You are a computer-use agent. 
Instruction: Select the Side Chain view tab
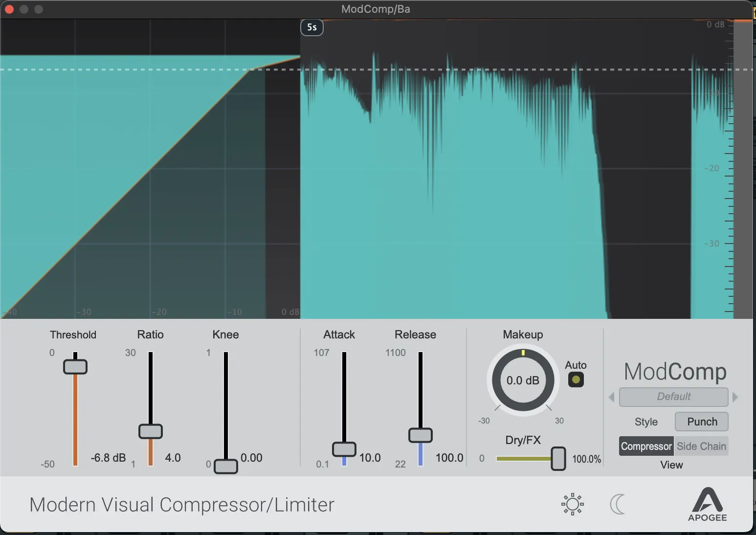pos(701,446)
